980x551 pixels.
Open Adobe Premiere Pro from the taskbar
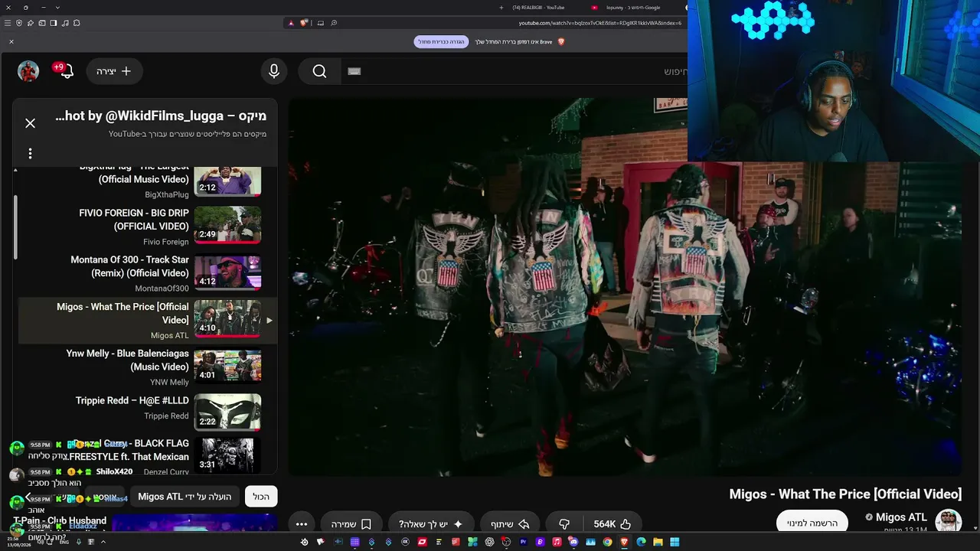pos(523,542)
